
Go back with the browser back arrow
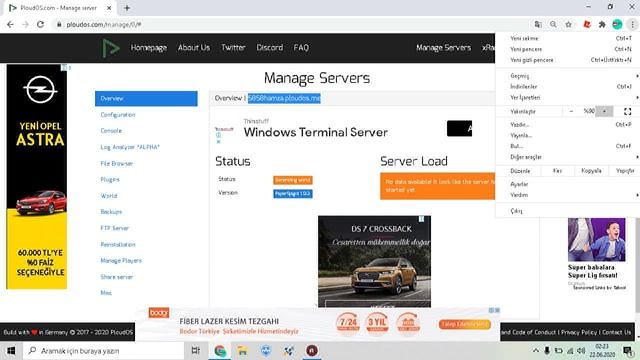tap(10, 24)
